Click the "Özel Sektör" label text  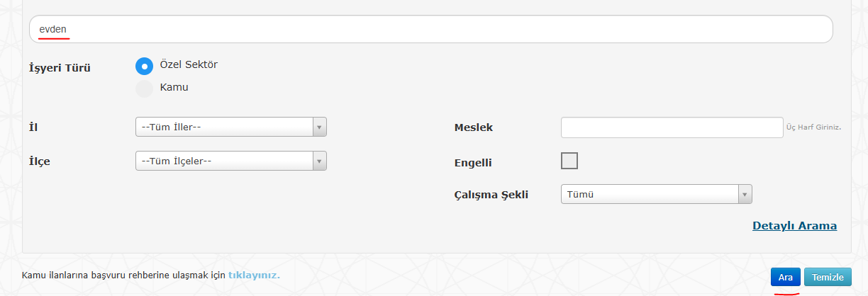pyautogui.click(x=189, y=64)
